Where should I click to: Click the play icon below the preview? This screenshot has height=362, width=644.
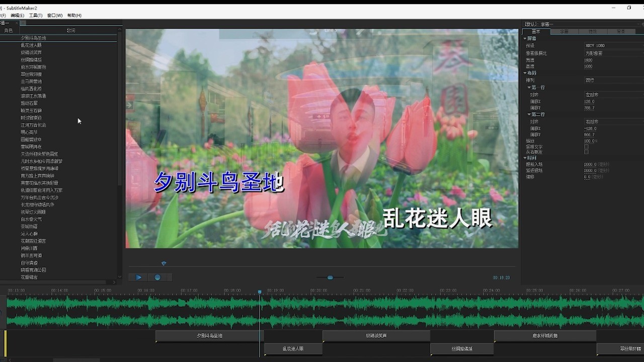(x=138, y=277)
